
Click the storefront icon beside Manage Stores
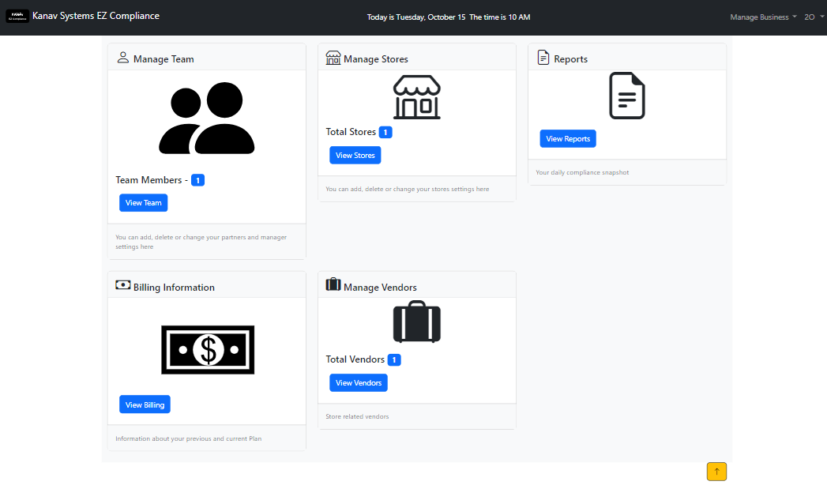point(333,57)
